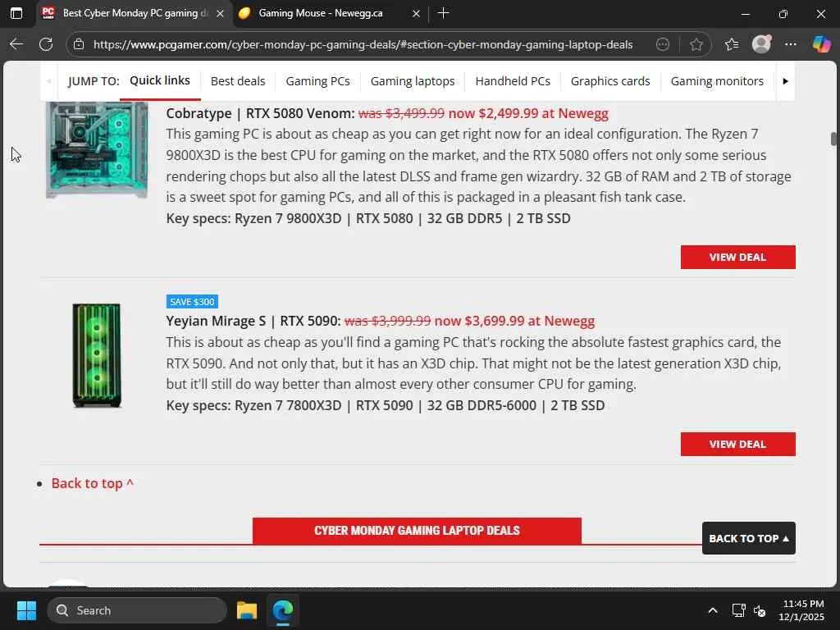Open the browser profile avatar

pyautogui.click(x=761, y=44)
